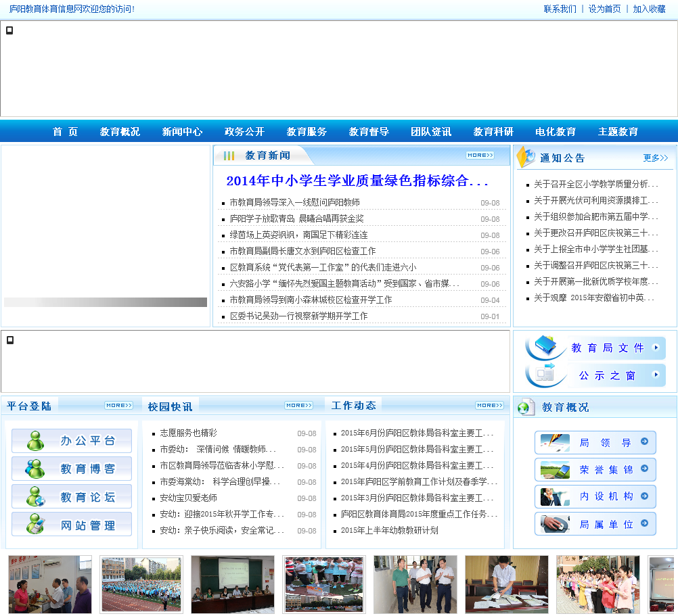Open the 政务公开 navigation menu
Viewport: 678px width, 616px height.
(244, 131)
